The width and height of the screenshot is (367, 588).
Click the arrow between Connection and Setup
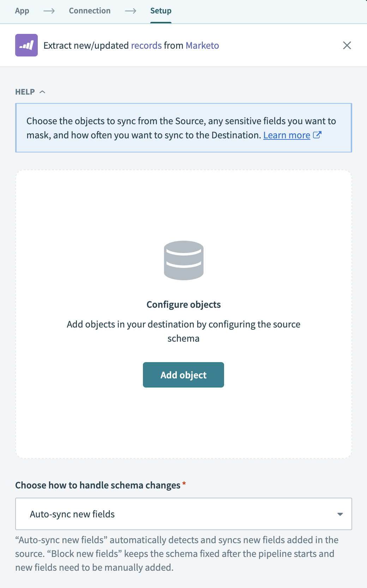(x=131, y=11)
